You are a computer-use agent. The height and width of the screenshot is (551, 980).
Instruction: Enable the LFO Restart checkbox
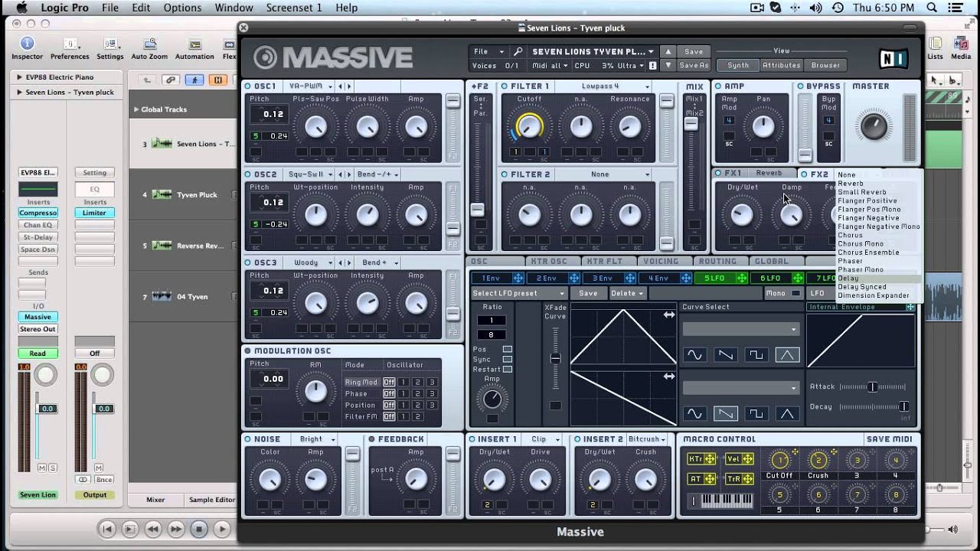click(x=507, y=369)
